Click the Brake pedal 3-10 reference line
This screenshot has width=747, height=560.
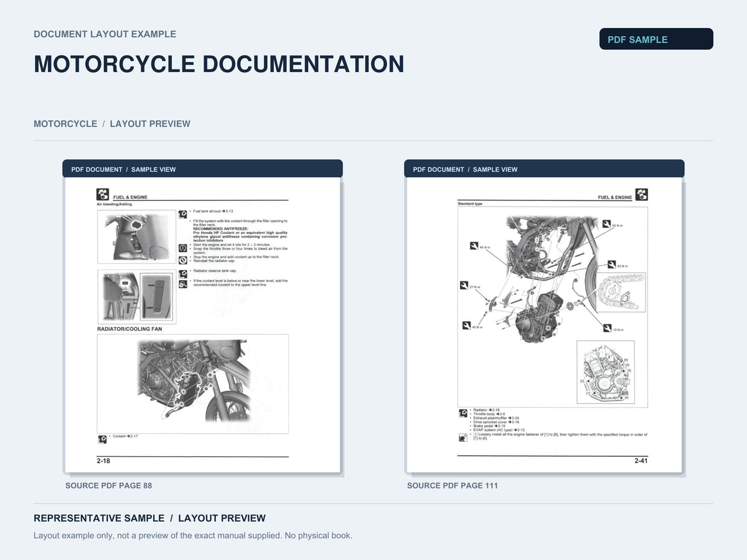(489, 426)
